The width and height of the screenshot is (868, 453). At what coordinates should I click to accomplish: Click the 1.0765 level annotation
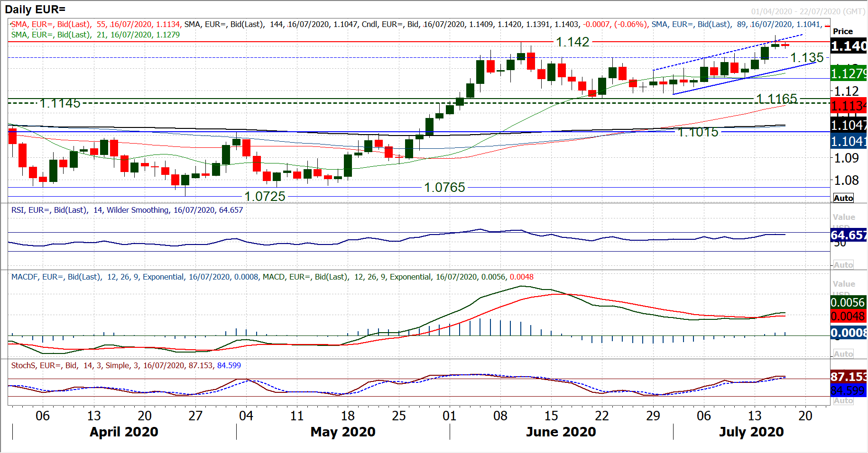point(444,188)
